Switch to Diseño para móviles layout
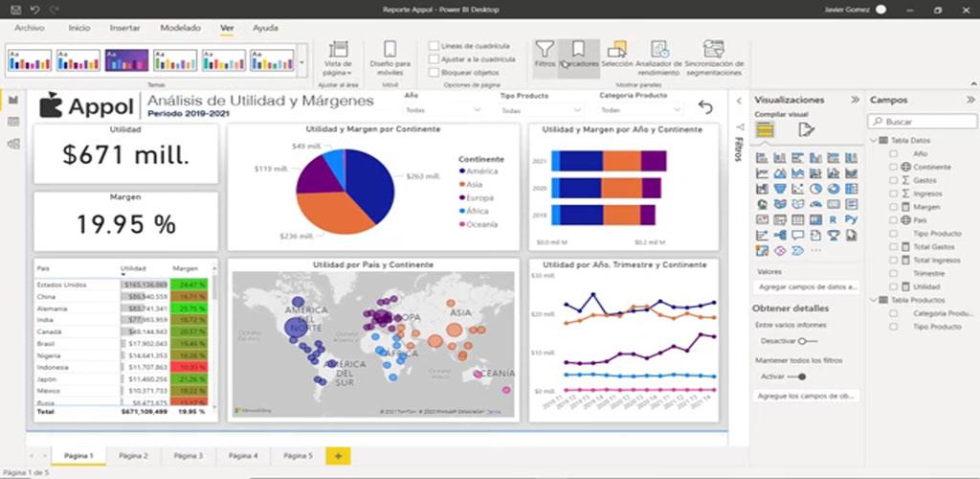980x479 pixels. [390, 58]
